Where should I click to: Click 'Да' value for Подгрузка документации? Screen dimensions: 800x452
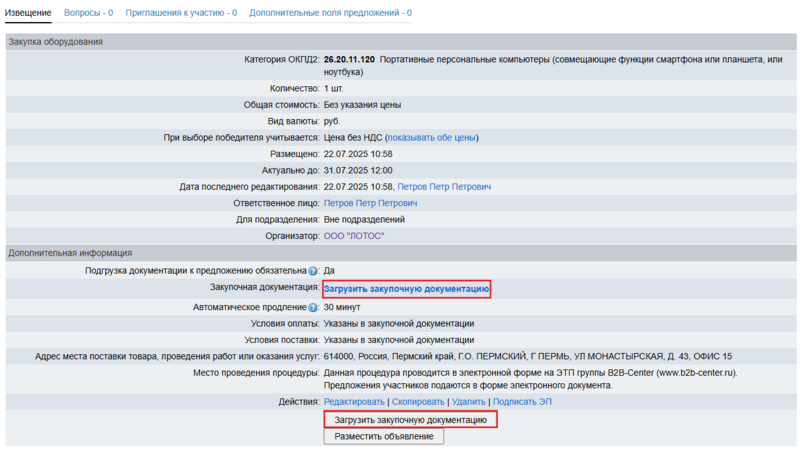(x=329, y=271)
